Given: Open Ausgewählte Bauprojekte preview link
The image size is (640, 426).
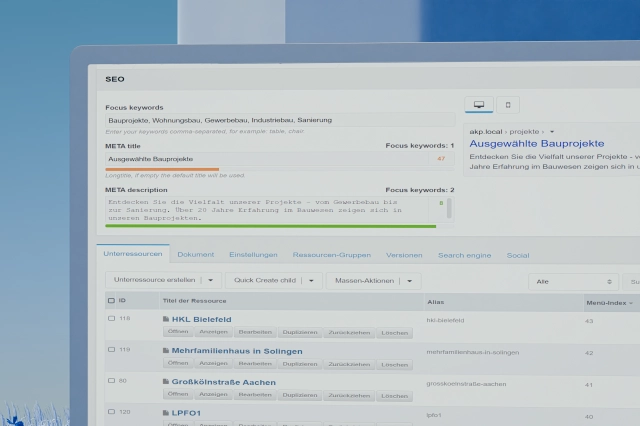Looking at the screenshot, I should [x=537, y=144].
